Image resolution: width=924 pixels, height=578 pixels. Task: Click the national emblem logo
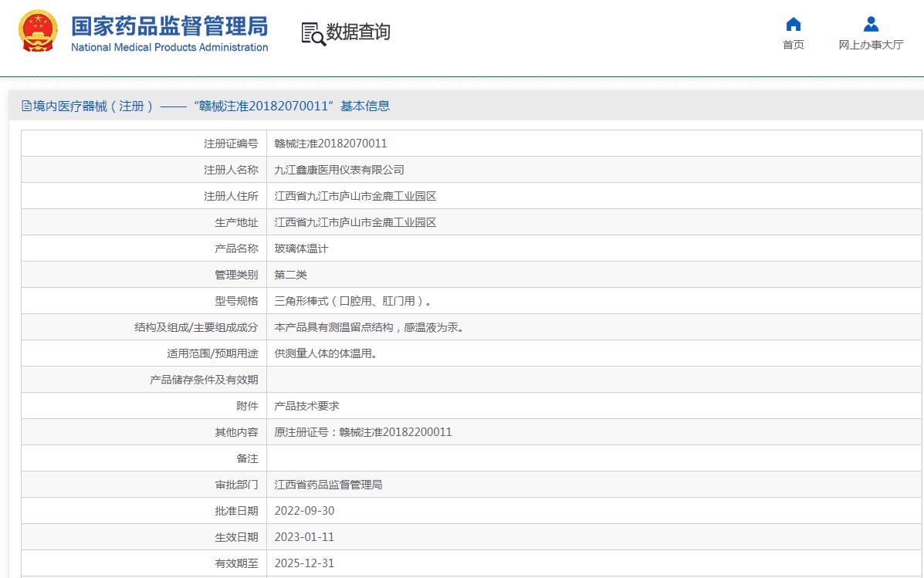pos(39,32)
